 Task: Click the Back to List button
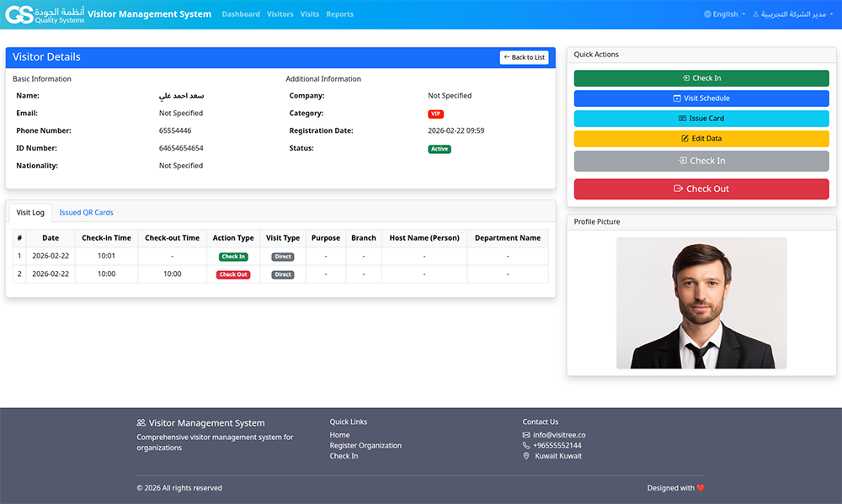pyautogui.click(x=524, y=56)
